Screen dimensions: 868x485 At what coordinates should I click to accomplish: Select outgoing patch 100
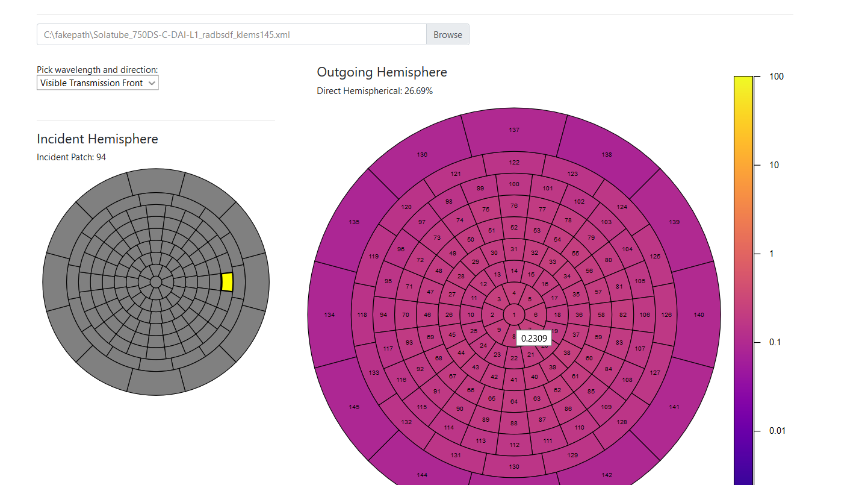pyautogui.click(x=514, y=184)
